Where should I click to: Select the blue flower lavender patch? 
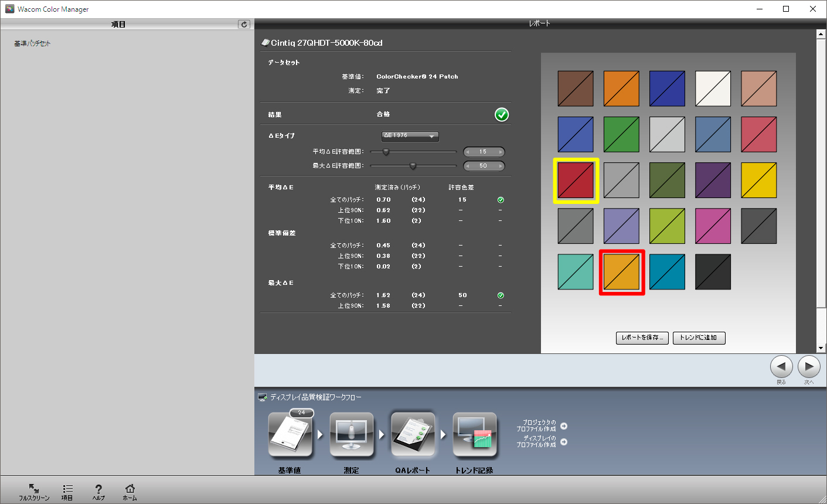click(x=621, y=226)
